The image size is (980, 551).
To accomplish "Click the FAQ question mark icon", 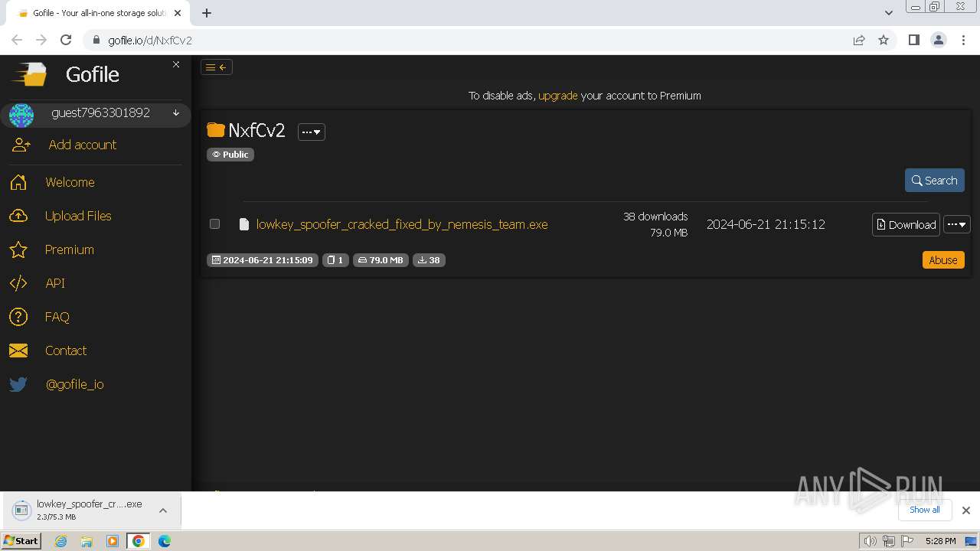I will (18, 317).
